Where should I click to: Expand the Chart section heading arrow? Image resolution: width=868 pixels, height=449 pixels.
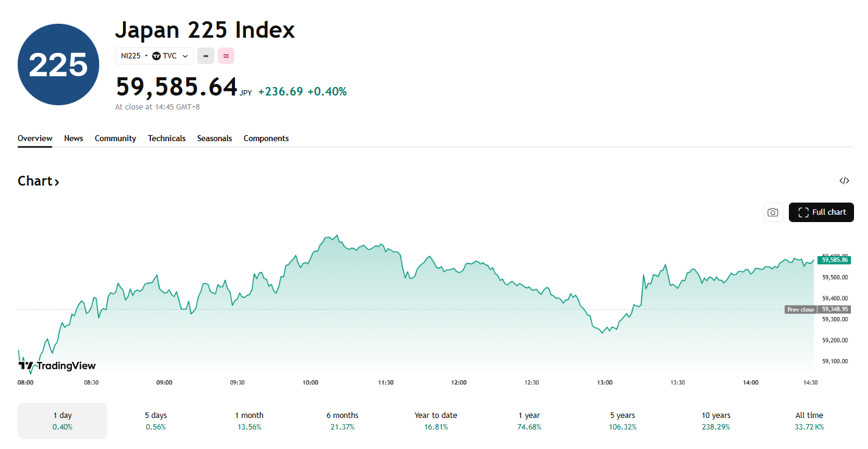coord(57,182)
